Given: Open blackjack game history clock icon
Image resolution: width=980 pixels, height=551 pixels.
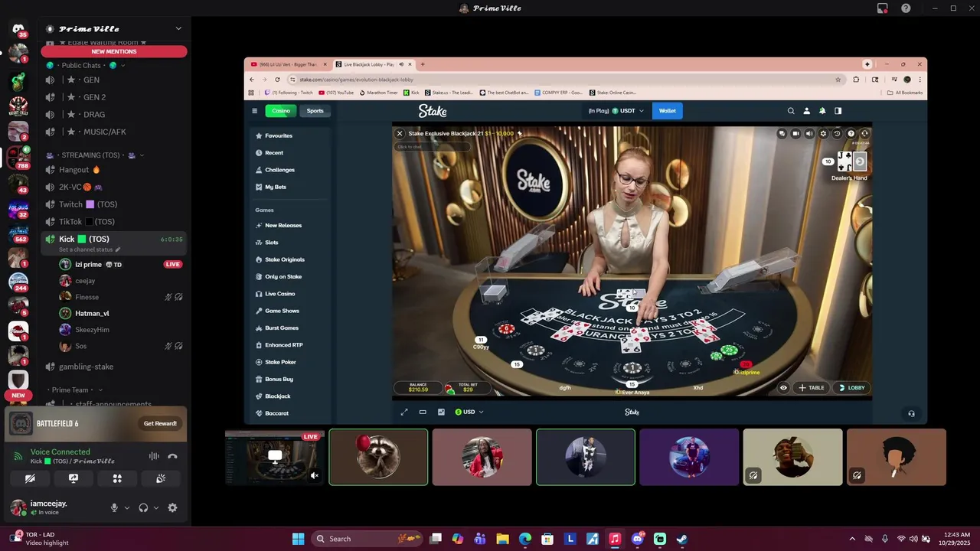Looking at the screenshot, I should (837, 133).
